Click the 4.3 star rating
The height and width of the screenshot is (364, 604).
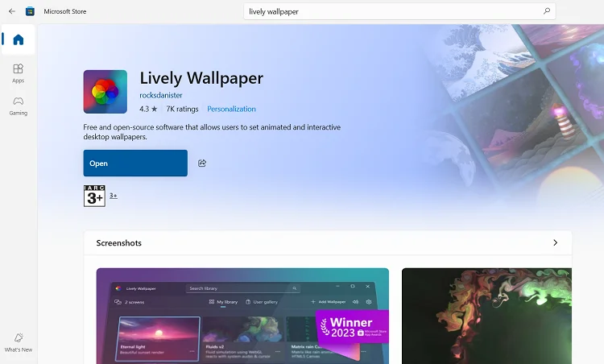click(148, 109)
